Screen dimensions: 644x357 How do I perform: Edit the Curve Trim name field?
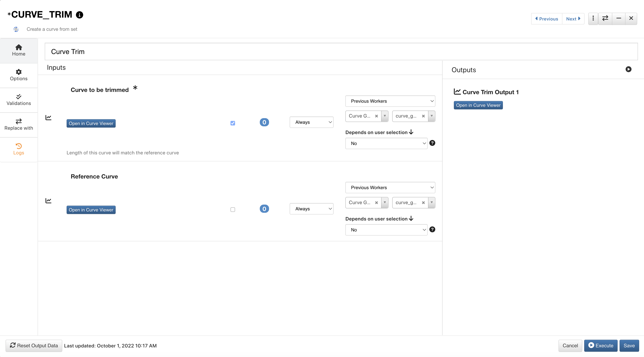click(341, 51)
